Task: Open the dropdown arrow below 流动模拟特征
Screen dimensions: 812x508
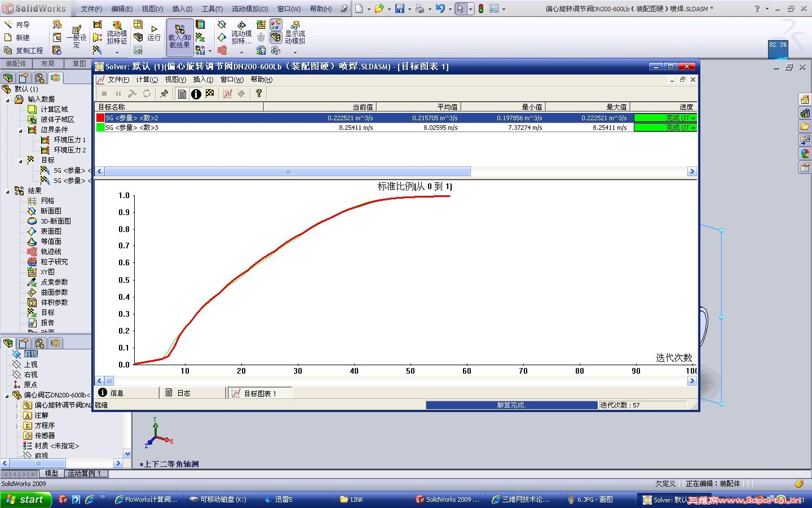Action: 117,52
